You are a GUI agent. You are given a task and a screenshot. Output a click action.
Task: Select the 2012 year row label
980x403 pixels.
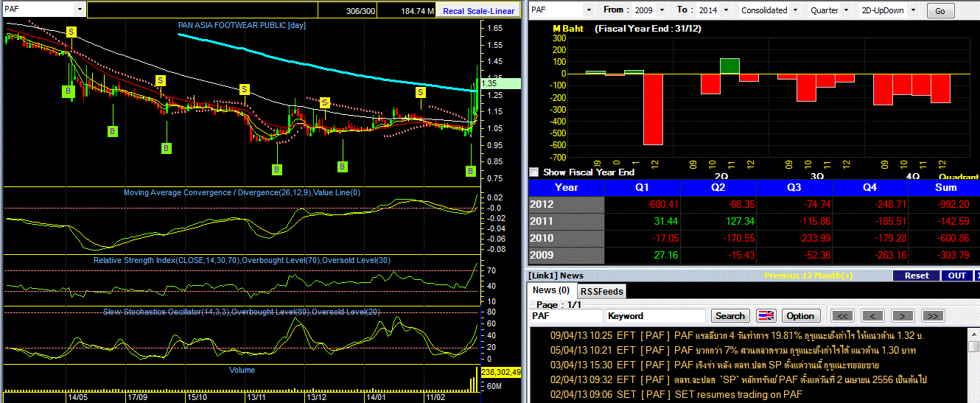(x=566, y=204)
